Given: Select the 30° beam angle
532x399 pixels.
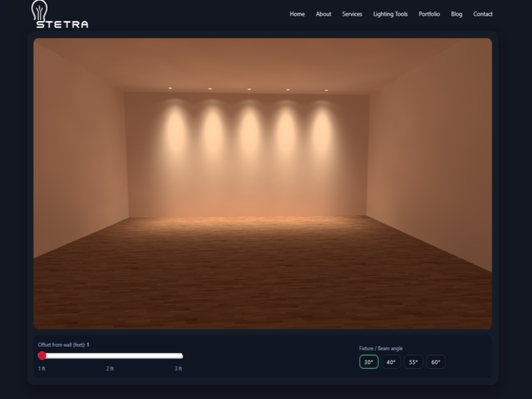Looking at the screenshot, I should pos(369,361).
